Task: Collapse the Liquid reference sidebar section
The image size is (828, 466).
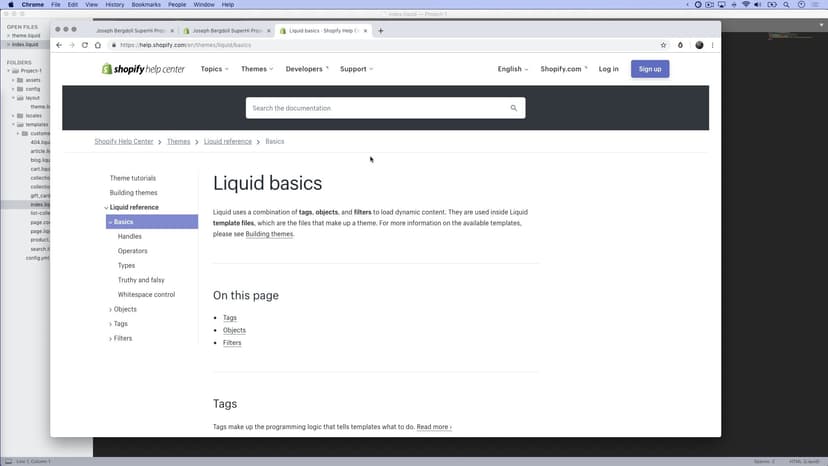Action: (x=106, y=207)
